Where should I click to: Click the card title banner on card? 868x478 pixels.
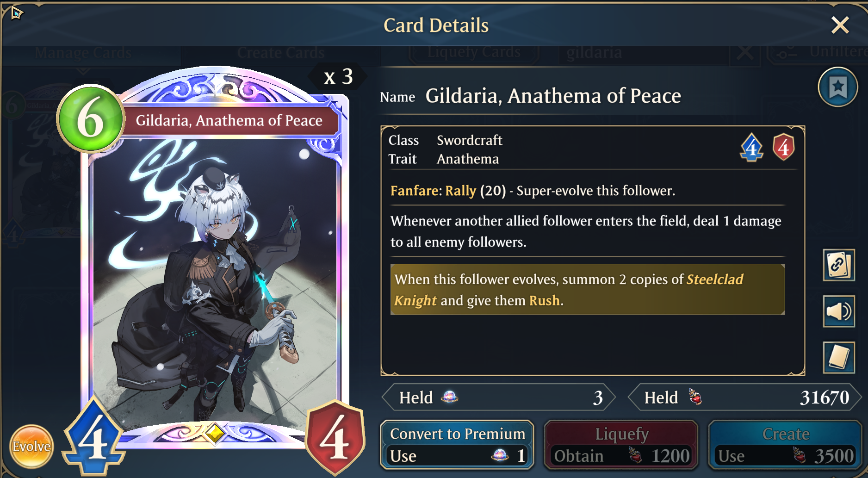tap(229, 120)
